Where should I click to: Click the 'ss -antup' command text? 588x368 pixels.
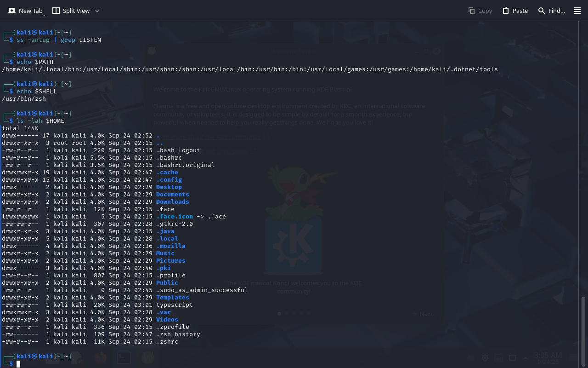click(x=33, y=40)
